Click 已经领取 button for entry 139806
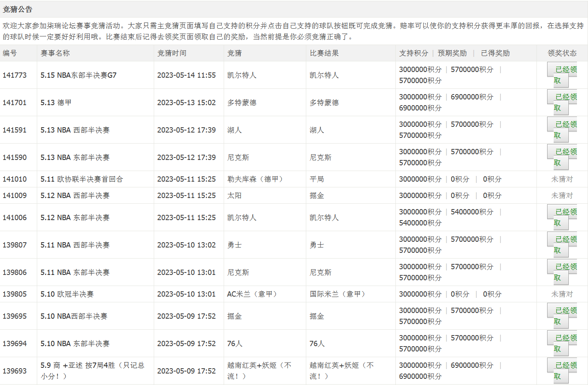Viewport: 588px width, 385px height. click(562, 272)
